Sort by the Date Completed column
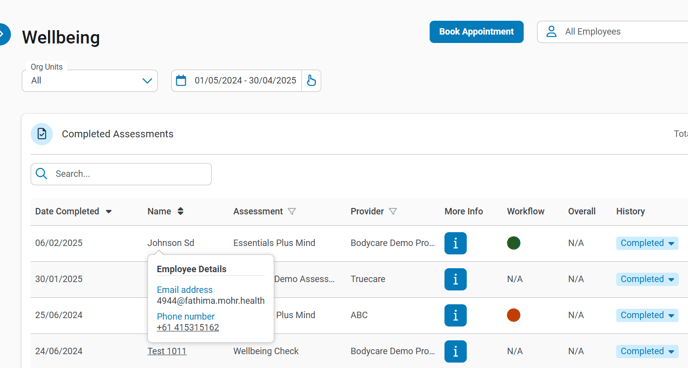The height and width of the screenshot is (368, 688). point(73,211)
